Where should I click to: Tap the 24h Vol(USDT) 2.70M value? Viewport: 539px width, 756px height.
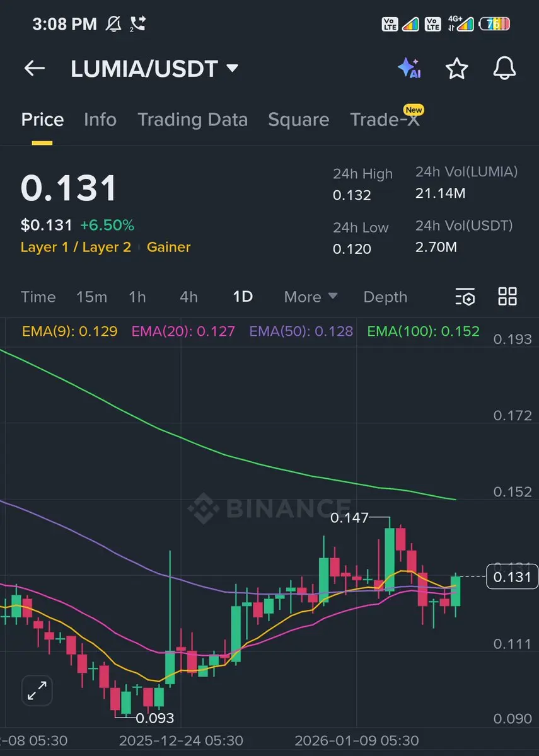[436, 247]
